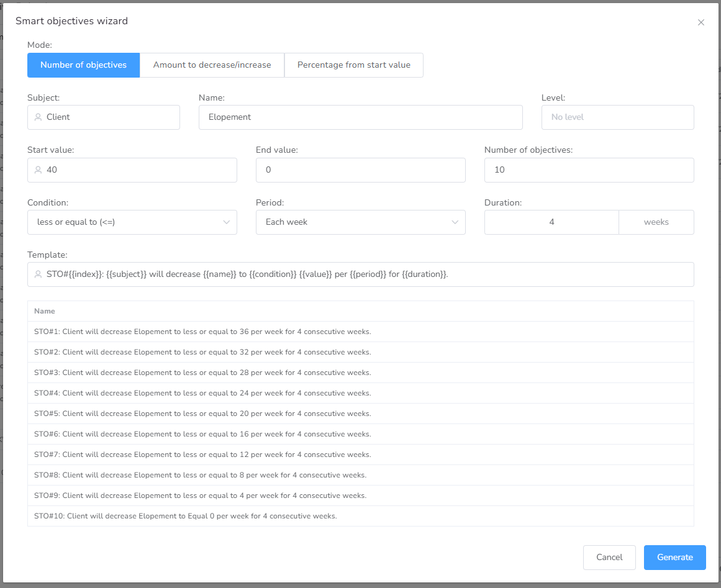
Task: Open the Level selector
Action: 617,117
